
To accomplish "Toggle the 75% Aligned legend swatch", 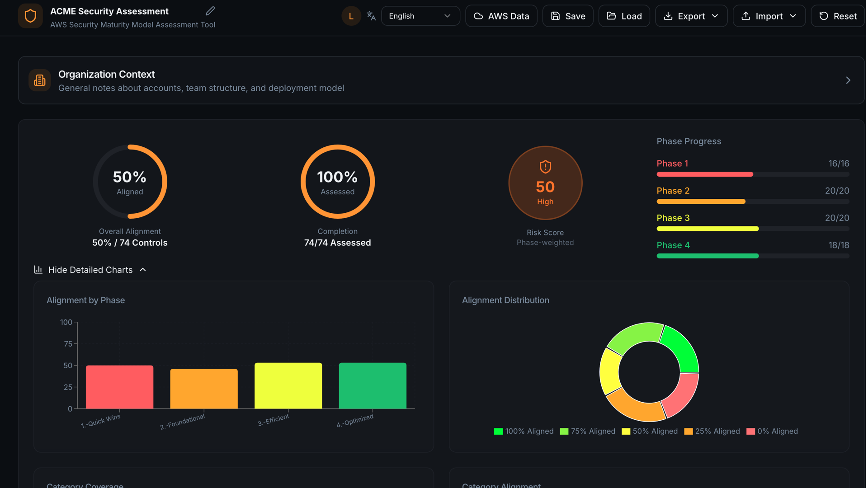I will tap(564, 432).
